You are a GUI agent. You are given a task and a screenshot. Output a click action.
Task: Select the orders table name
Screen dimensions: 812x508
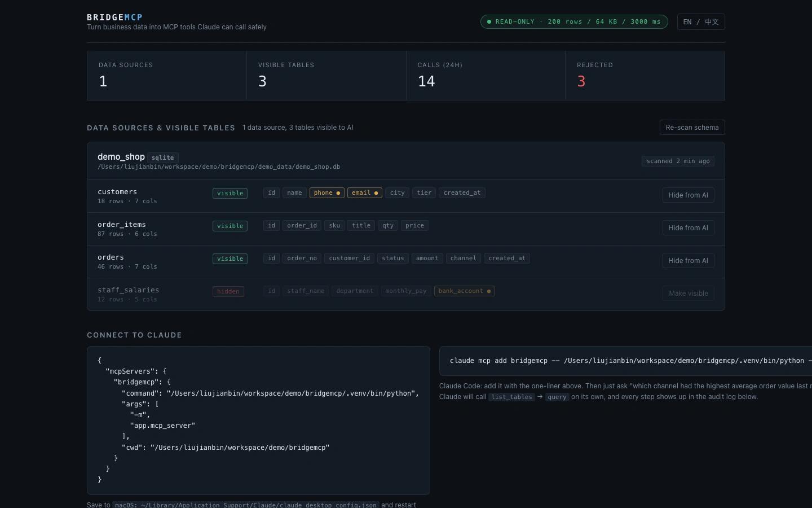[111, 257]
